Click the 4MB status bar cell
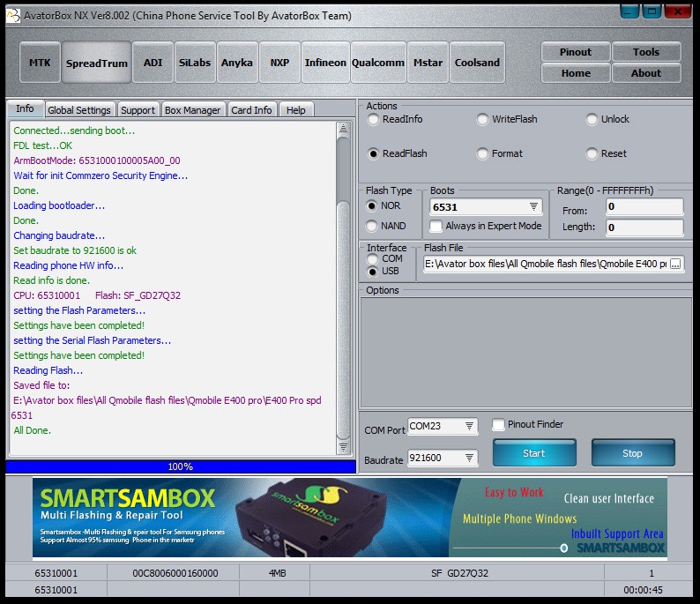The width and height of the screenshot is (700, 604). tap(274, 573)
